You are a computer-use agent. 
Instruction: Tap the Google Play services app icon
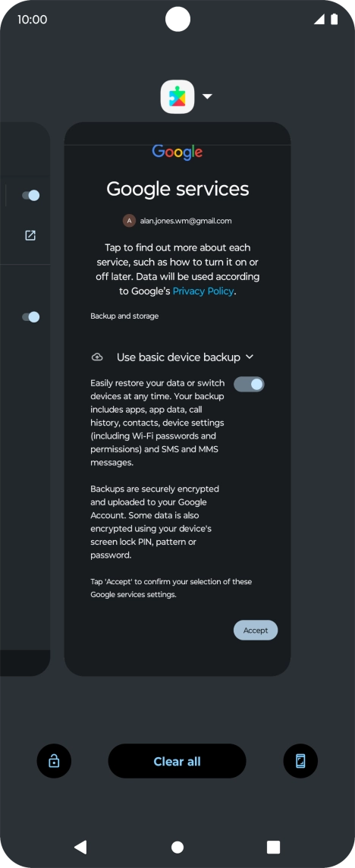coord(177,97)
